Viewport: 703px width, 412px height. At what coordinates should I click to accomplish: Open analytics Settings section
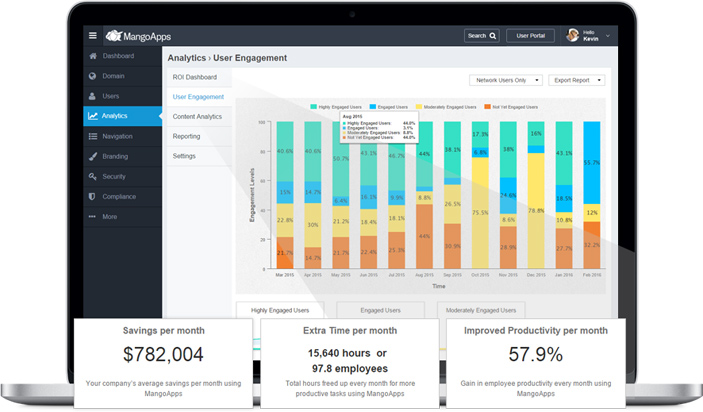[184, 156]
